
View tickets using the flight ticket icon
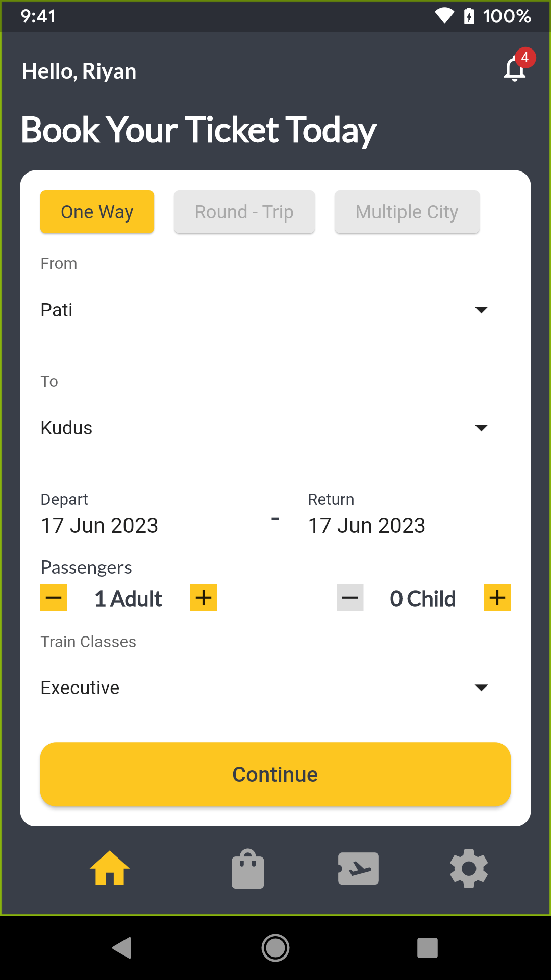pos(359,868)
